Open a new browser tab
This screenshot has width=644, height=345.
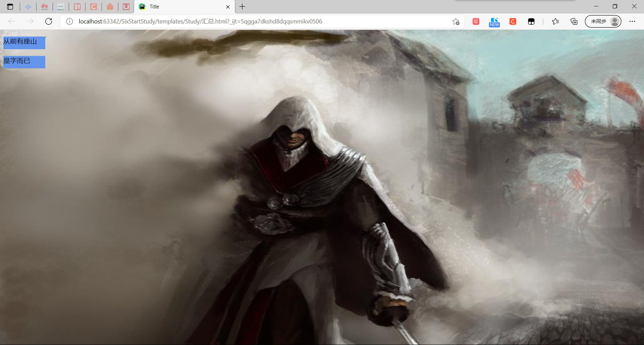(x=242, y=7)
